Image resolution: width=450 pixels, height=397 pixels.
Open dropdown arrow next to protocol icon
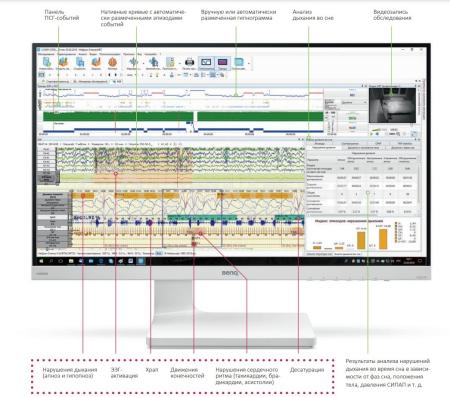coord(179,63)
